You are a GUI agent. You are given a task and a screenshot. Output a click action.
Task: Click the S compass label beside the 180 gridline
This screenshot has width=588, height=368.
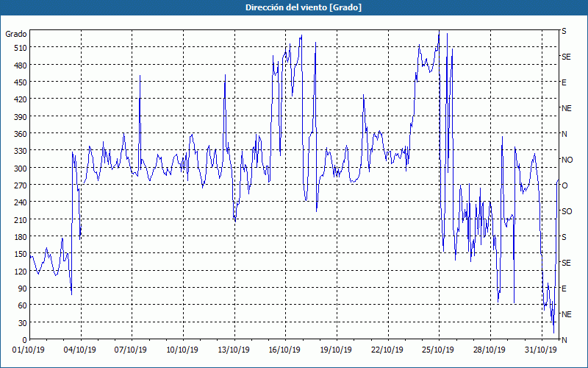564,237
